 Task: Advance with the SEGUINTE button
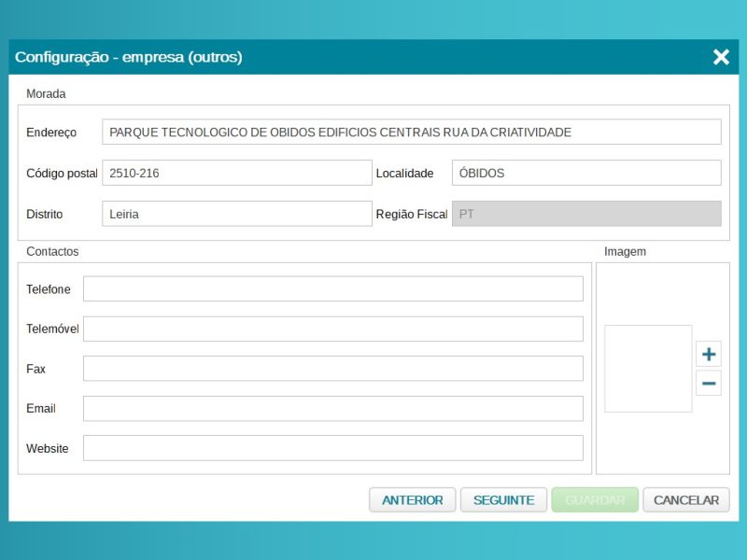point(503,500)
